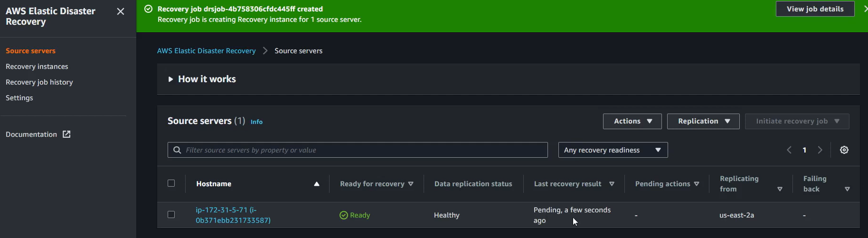
Task: Click the Ready status icon in server row
Action: pyautogui.click(x=344, y=215)
